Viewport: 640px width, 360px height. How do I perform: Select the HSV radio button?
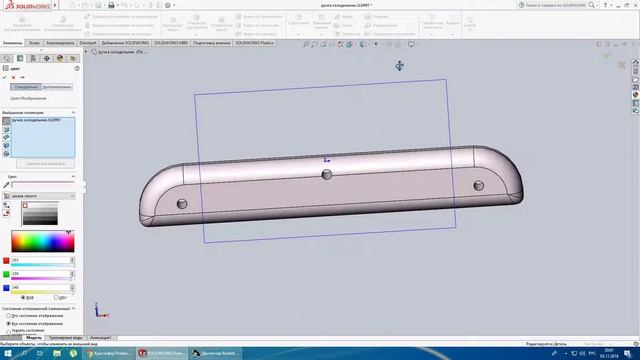click(x=56, y=298)
